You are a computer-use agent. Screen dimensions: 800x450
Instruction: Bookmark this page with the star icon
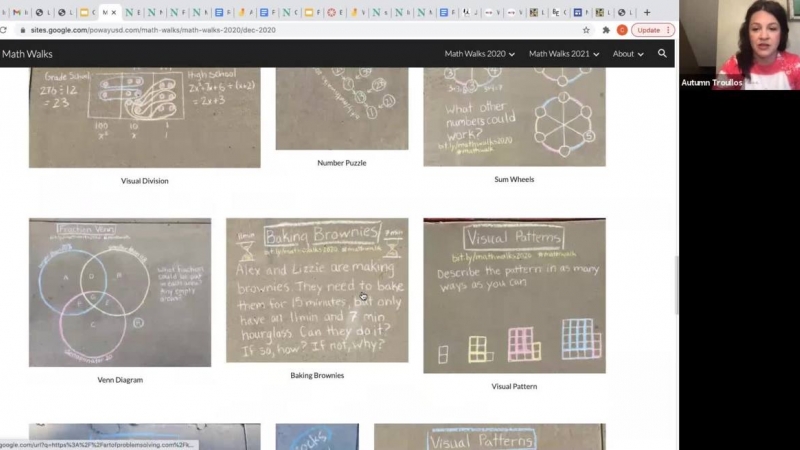point(587,30)
